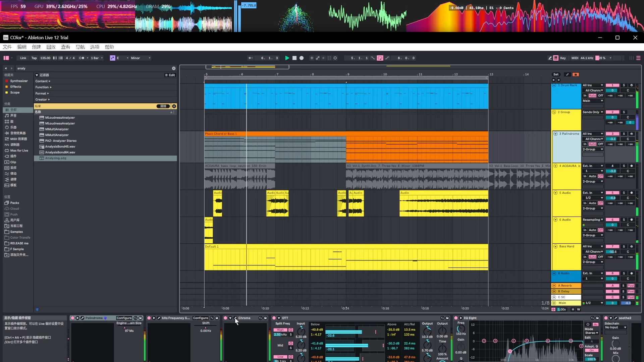Open the 编辑 menu
Screen dimensions: 644x362
(x=22, y=47)
